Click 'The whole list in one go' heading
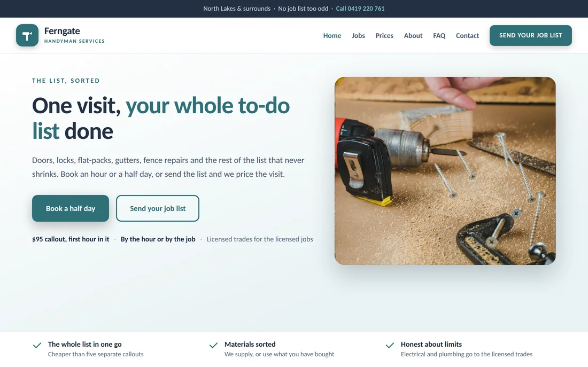The width and height of the screenshot is (588, 367). click(85, 344)
